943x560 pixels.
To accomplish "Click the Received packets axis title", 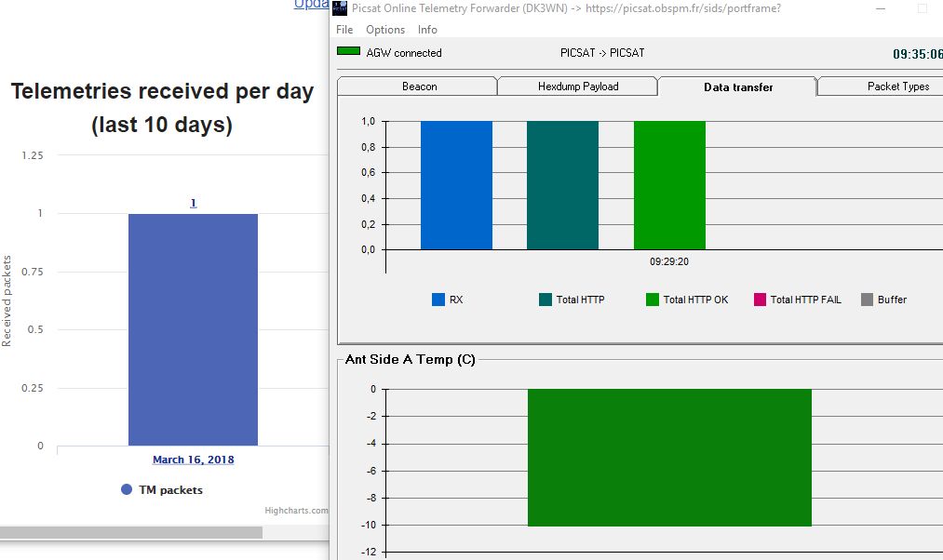I will 7,301.
